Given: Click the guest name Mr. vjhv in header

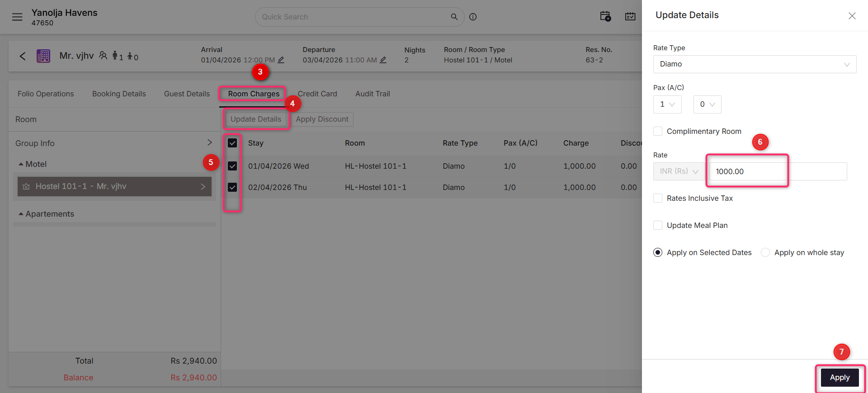Looking at the screenshot, I should 76,56.
